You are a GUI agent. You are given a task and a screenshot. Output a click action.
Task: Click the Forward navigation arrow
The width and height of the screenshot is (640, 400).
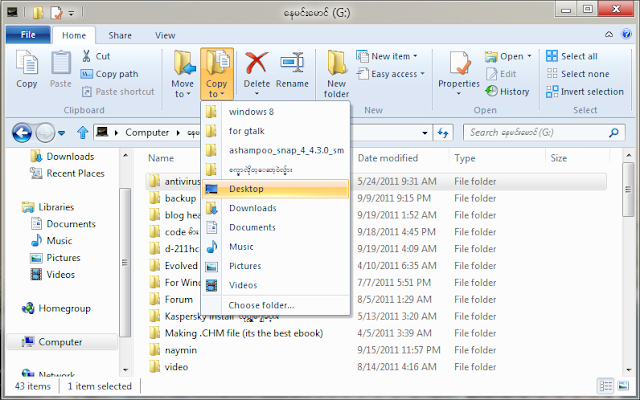tap(45, 133)
